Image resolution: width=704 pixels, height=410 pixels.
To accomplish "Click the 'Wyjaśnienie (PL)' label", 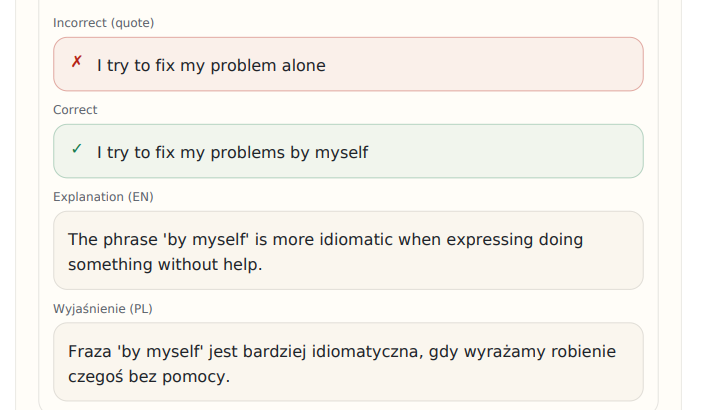I will (x=103, y=309).
